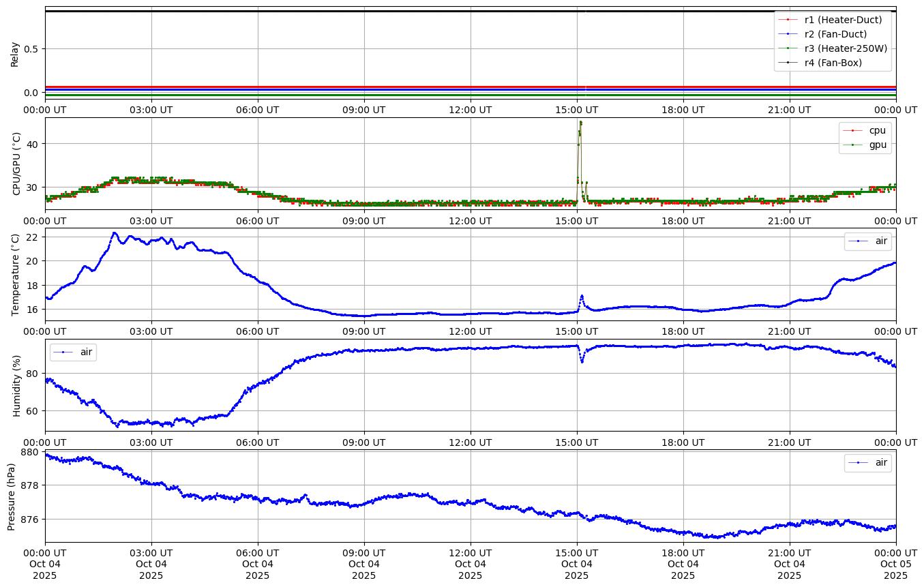Click the air temperature peak above 22°C
The height and width of the screenshot is (587, 924).
[x=114, y=233]
